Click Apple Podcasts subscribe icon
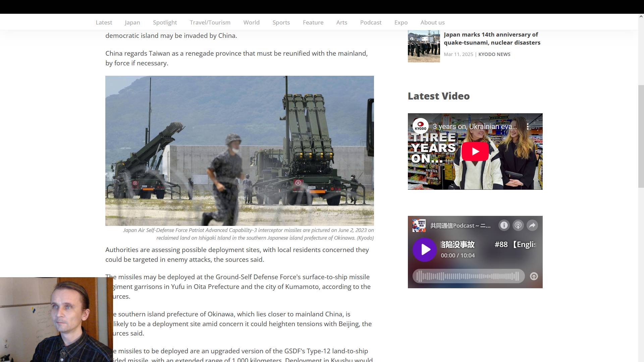The image size is (644, 362). 518,226
